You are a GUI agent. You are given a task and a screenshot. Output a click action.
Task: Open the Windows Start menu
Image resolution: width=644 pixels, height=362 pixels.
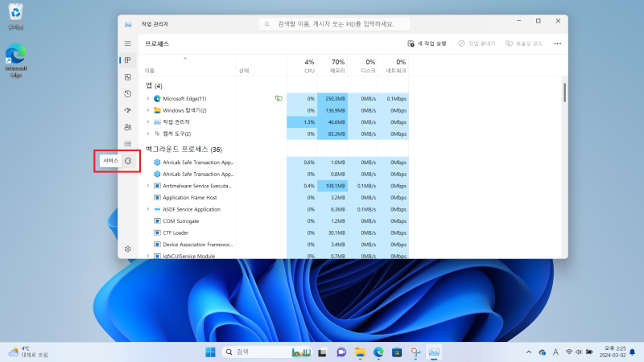tap(210, 352)
